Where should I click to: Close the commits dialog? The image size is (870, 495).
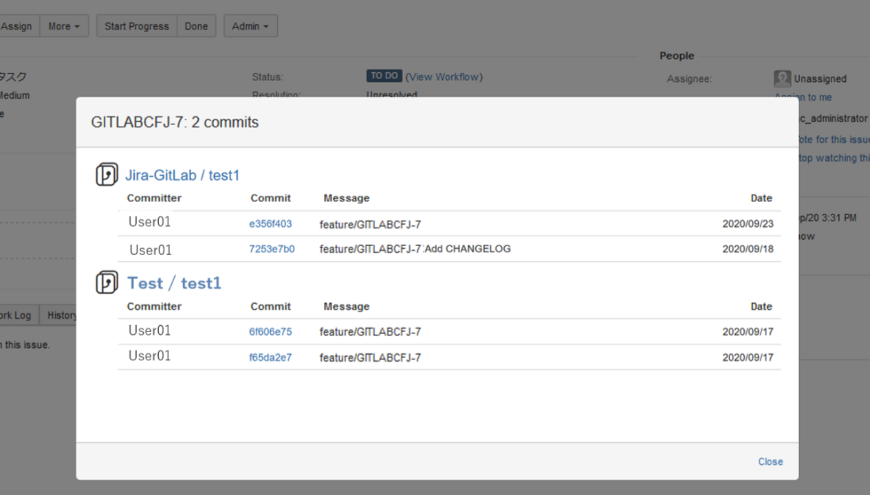tap(770, 462)
